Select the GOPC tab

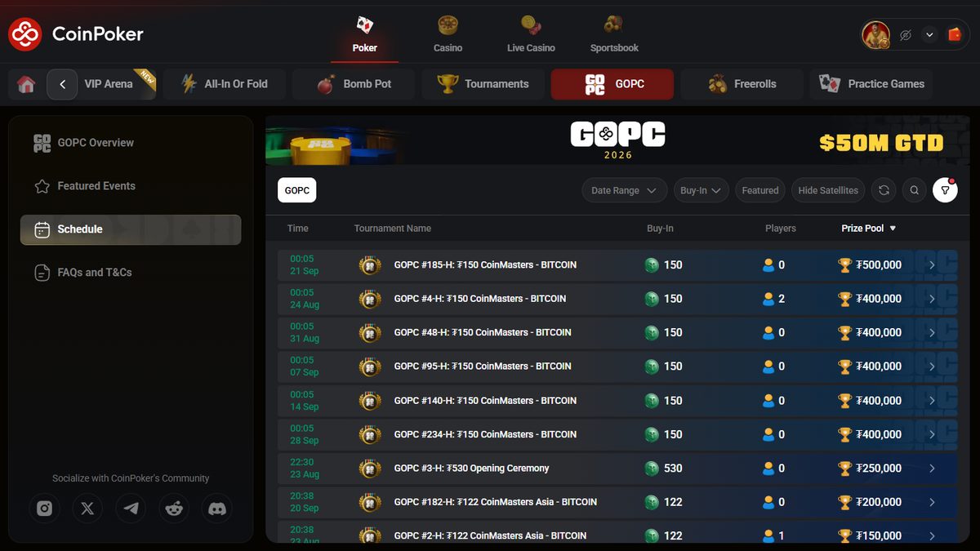(x=612, y=84)
